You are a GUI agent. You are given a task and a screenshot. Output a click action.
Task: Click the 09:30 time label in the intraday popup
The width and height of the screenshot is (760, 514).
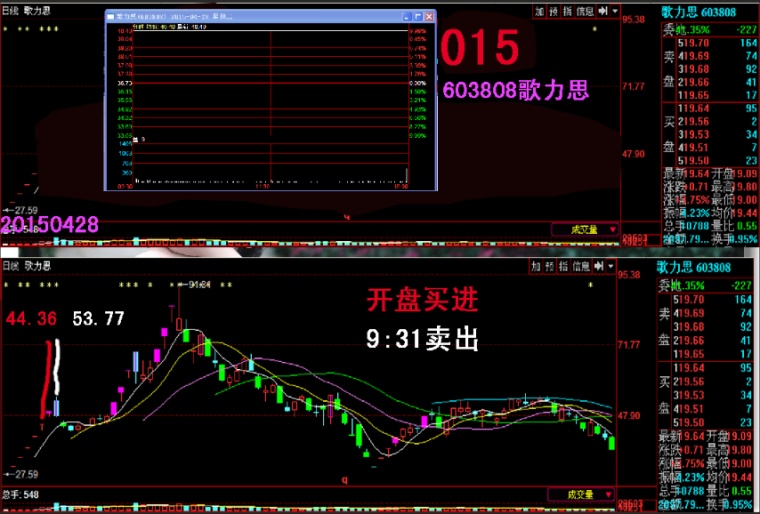coord(125,186)
